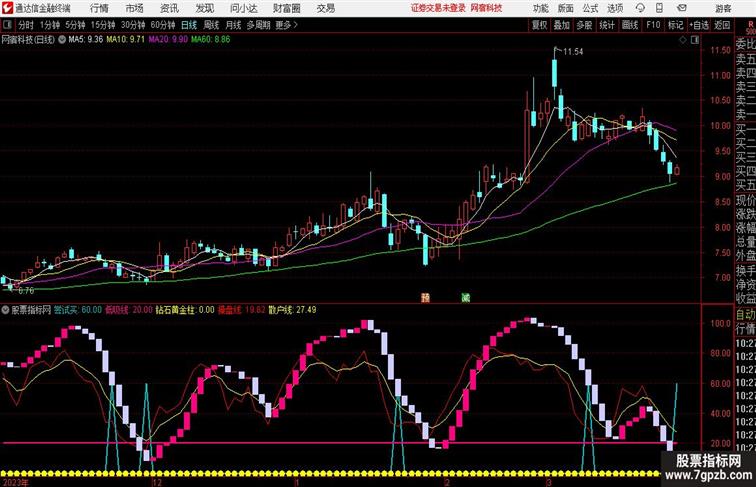Click the 画线 drawing toolbar button
756x487 pixels.
tap(630, 25)
